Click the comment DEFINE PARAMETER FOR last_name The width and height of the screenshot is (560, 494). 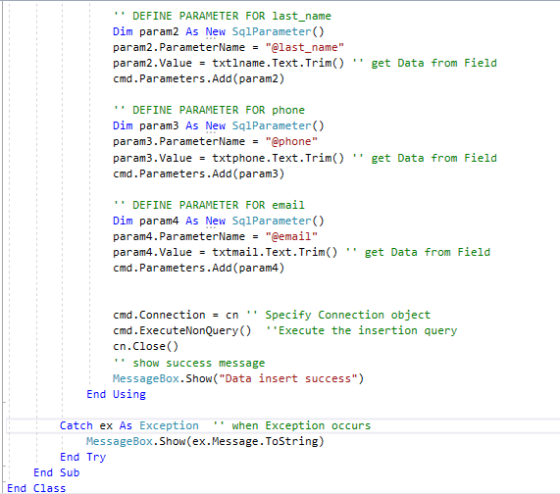(222, 16)
